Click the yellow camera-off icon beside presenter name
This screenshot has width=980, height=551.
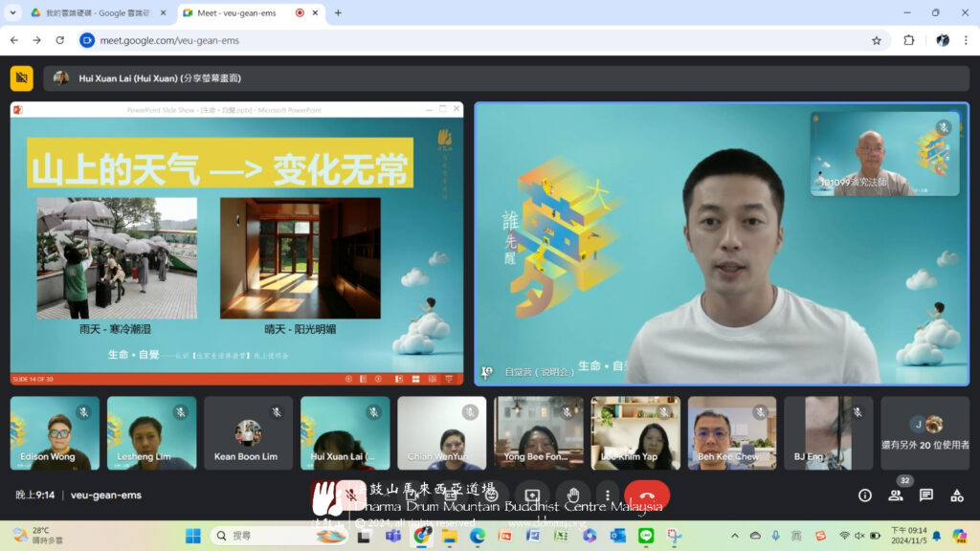(21, 78)
